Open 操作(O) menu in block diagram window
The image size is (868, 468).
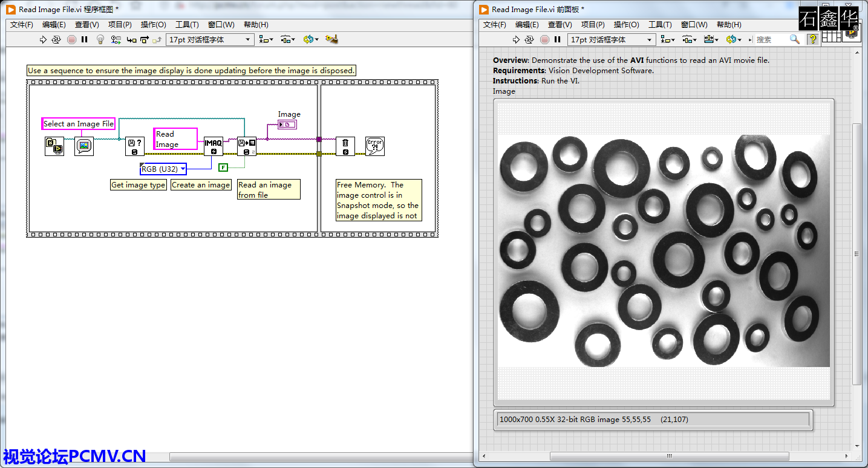coord(153,25)
